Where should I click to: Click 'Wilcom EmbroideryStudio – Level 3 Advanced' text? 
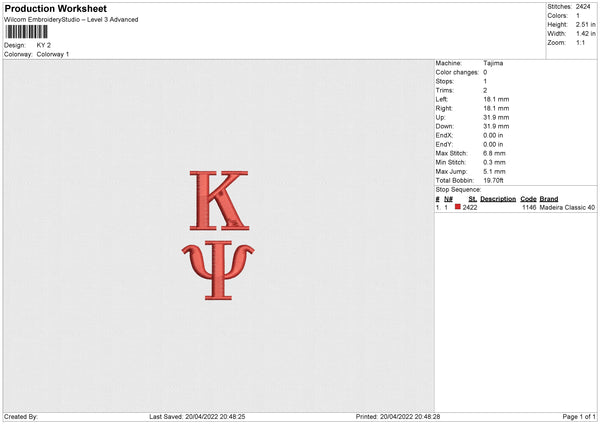click(x=71, y=20)
